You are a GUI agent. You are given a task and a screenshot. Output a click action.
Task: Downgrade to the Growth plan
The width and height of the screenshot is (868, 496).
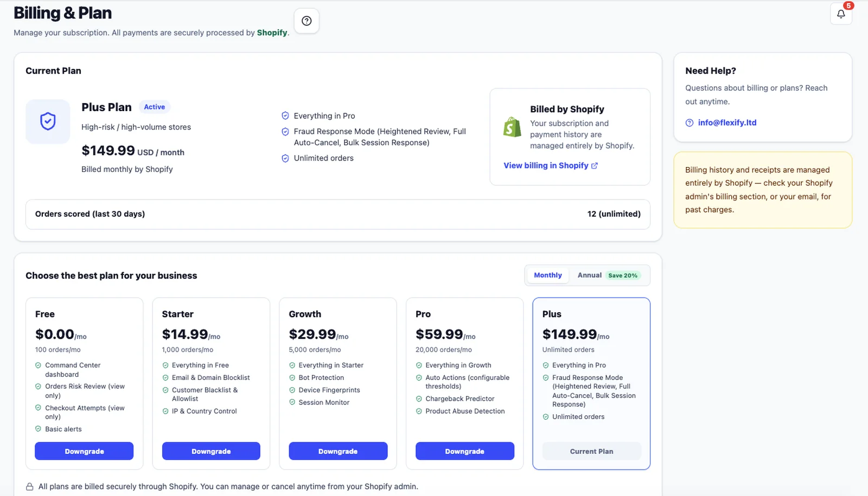338,451
